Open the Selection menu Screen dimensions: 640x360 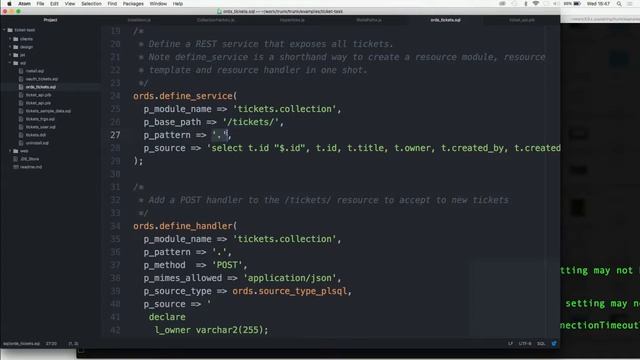(x=91, y=4)
